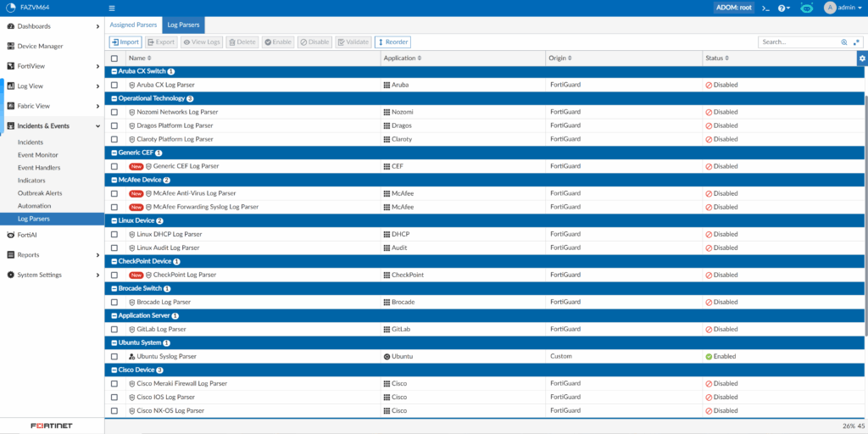Click Fabric View sidebar icon
The height and width of the screenshot is (434, 868).
click(10, 106)
